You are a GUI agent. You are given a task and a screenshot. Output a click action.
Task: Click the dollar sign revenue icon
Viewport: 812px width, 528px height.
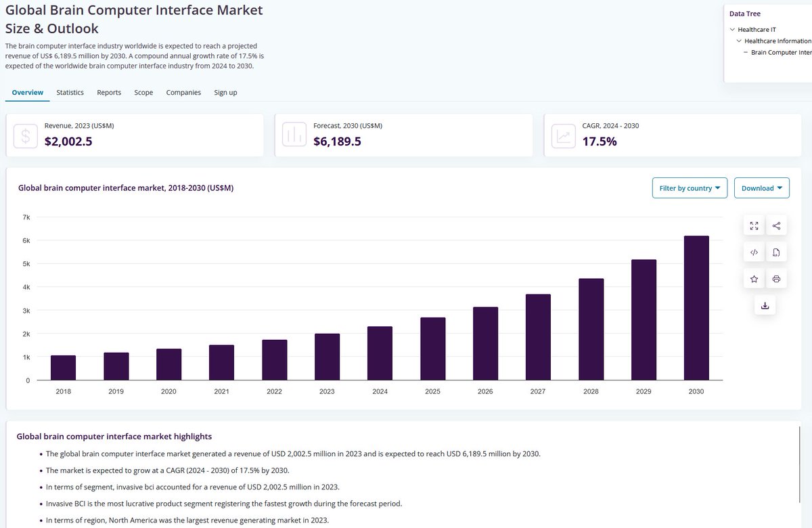26,135
